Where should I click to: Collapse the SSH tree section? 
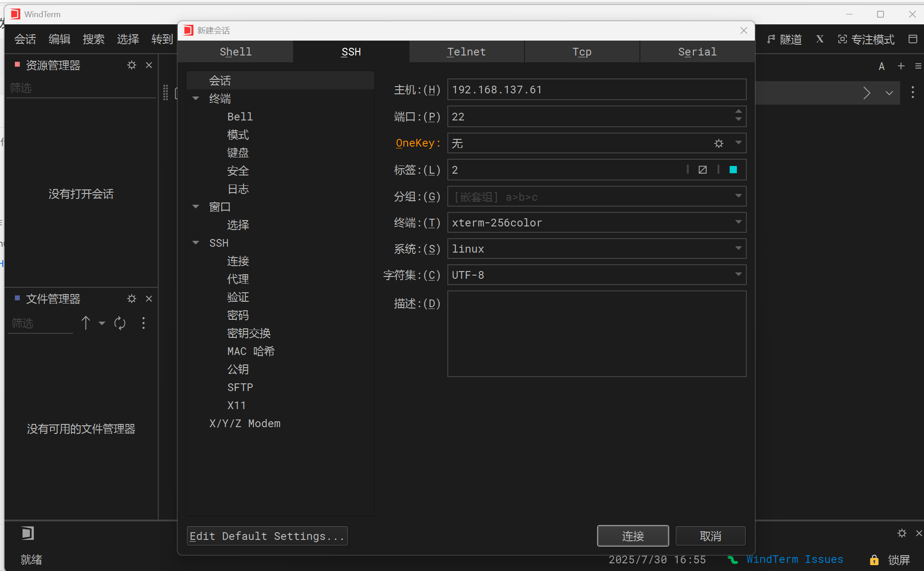[196, 242]
